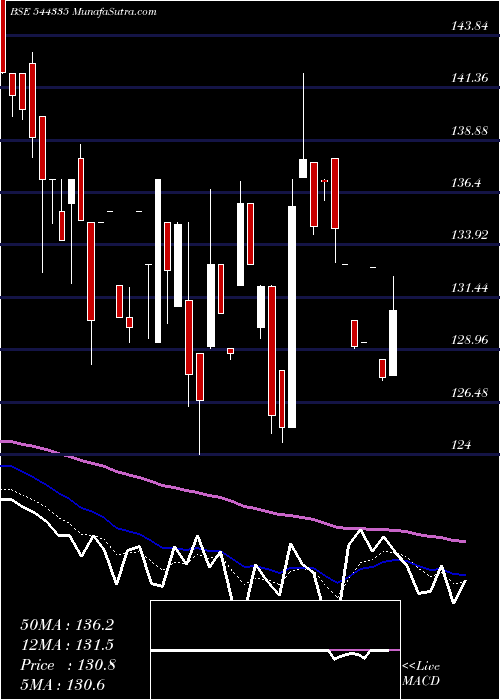500x700 pixels.
Task: Click the 12MA : 131.5 readout
Action: pos(67,645)
